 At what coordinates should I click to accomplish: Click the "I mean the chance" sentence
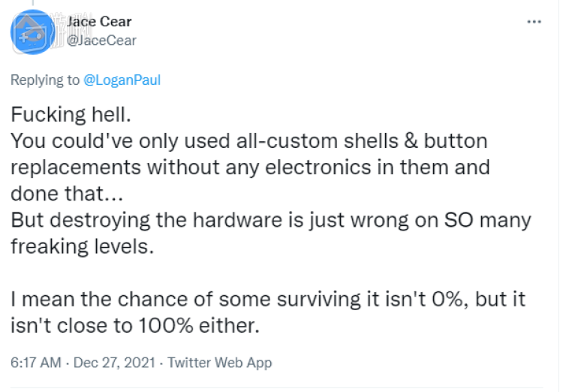point(268,300)
